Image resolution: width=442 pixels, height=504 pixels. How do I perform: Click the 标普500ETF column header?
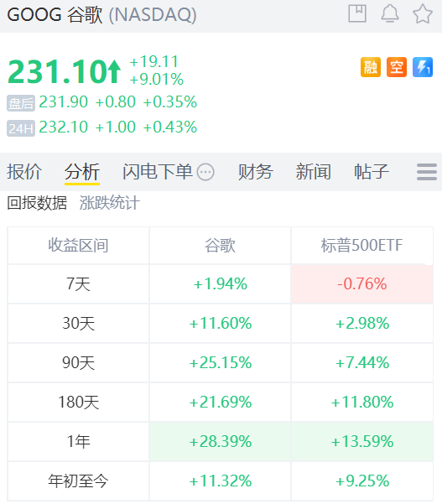(x=361, y=246)
